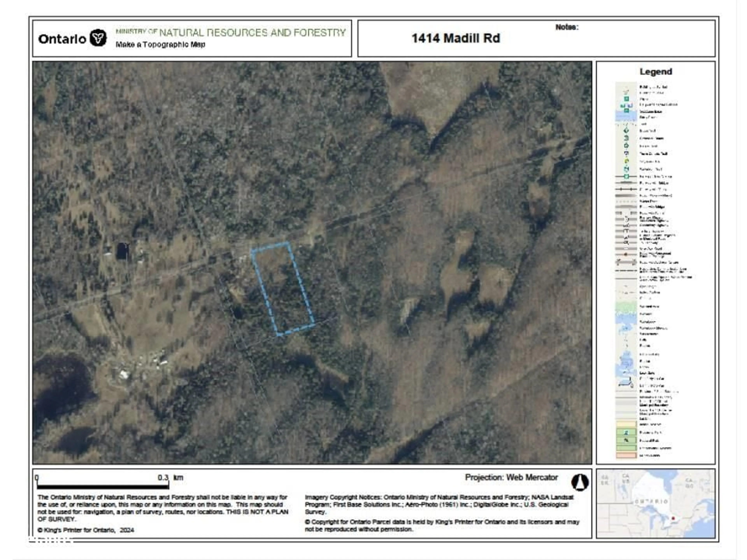Image resolution: width=747 pixels, height=560 pixels.
Task: Click the 'Ontario' wordmark text
Action: 62,39
